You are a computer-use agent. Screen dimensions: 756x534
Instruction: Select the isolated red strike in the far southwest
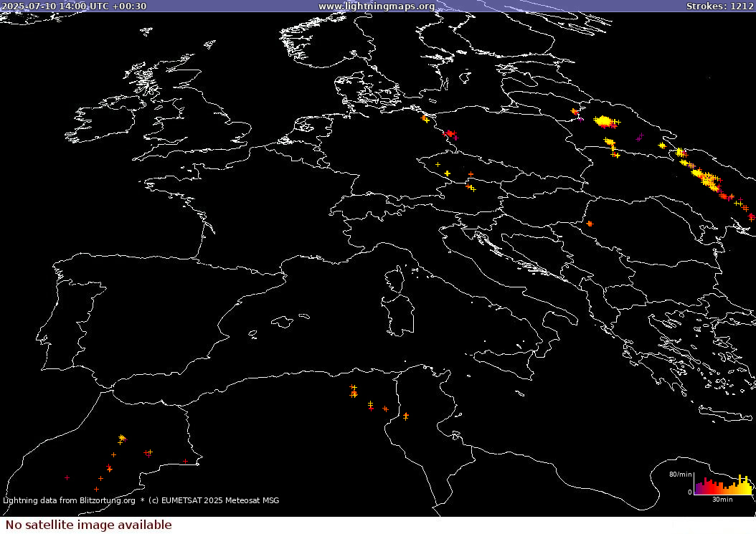pos(67,477)
